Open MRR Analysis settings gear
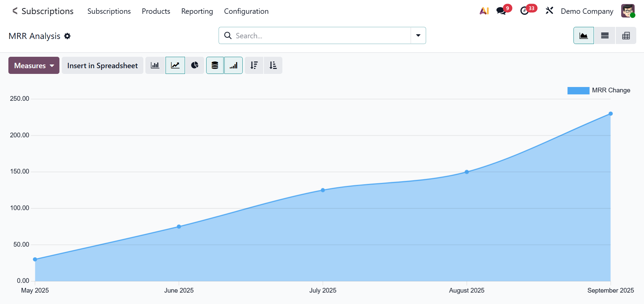This screenshot has width=644, height=304. (x=67, y=36)
